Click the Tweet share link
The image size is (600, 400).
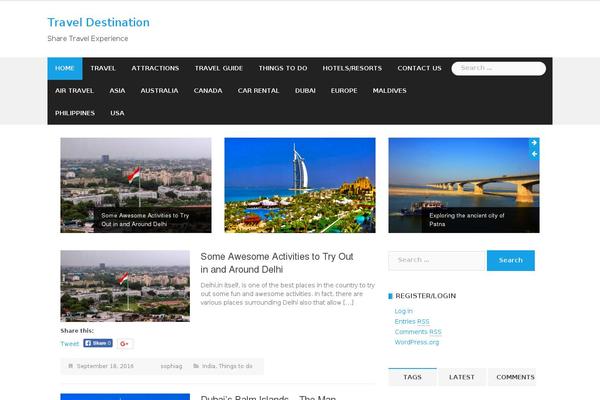70,344
